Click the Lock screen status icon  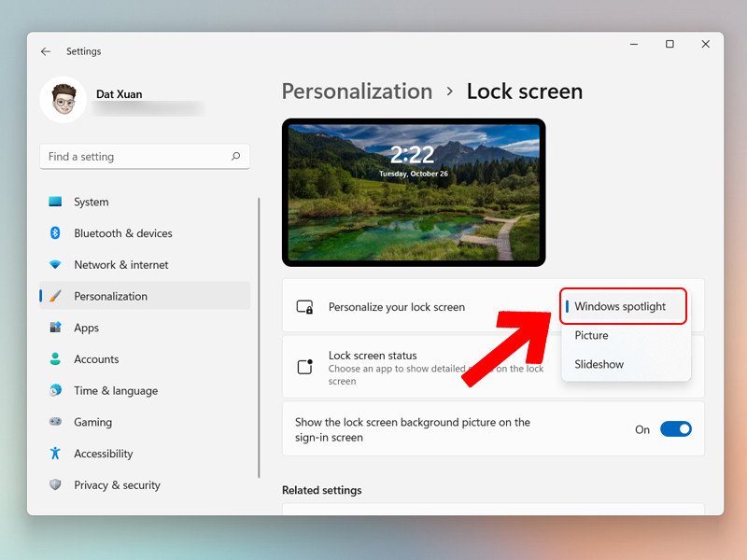click(x=304, y=367)
